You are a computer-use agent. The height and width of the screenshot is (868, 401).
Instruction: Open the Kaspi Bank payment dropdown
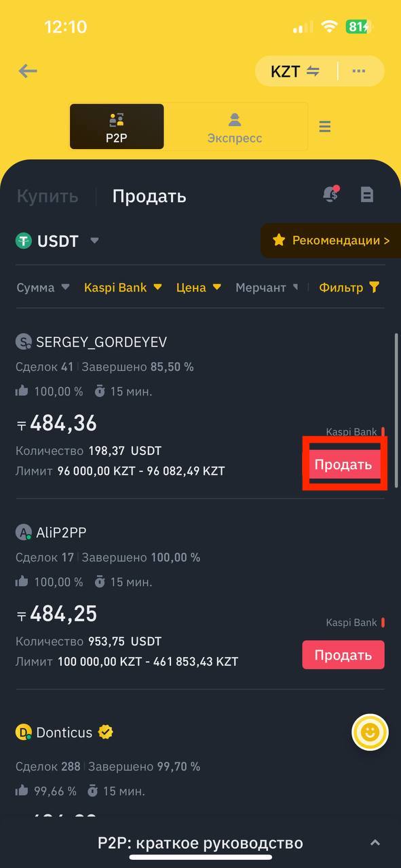coord(123,288)
